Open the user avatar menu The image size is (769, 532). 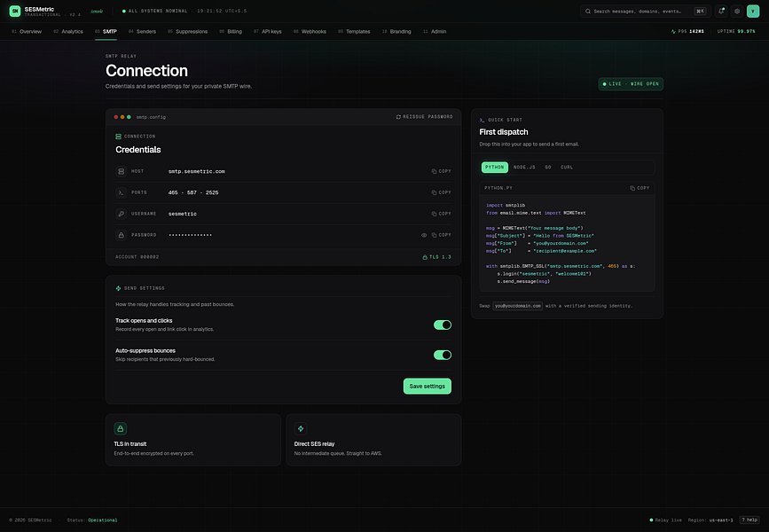(753, 12)
